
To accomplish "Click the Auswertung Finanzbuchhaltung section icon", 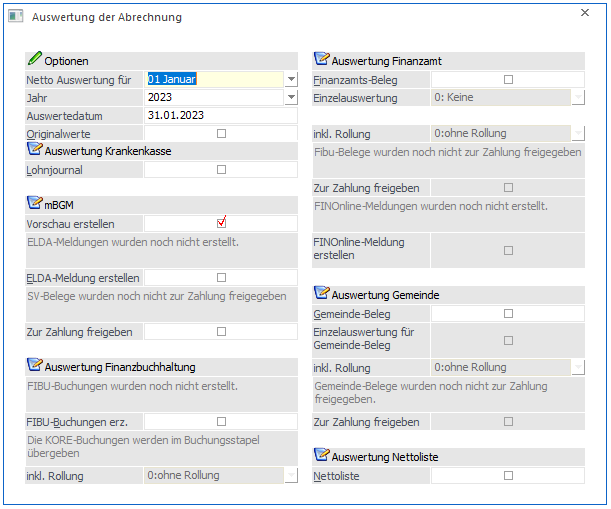I will [35, 366].
